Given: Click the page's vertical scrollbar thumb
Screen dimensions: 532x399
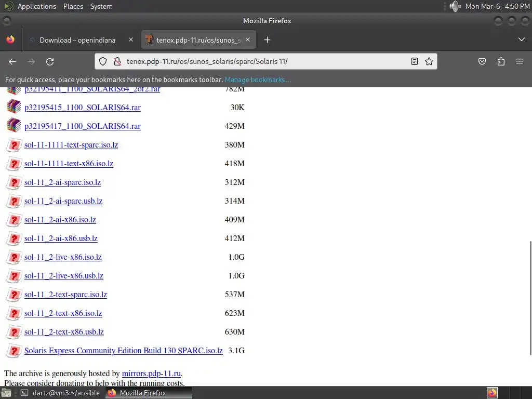Looking at the screenshot, I should 530,298.
